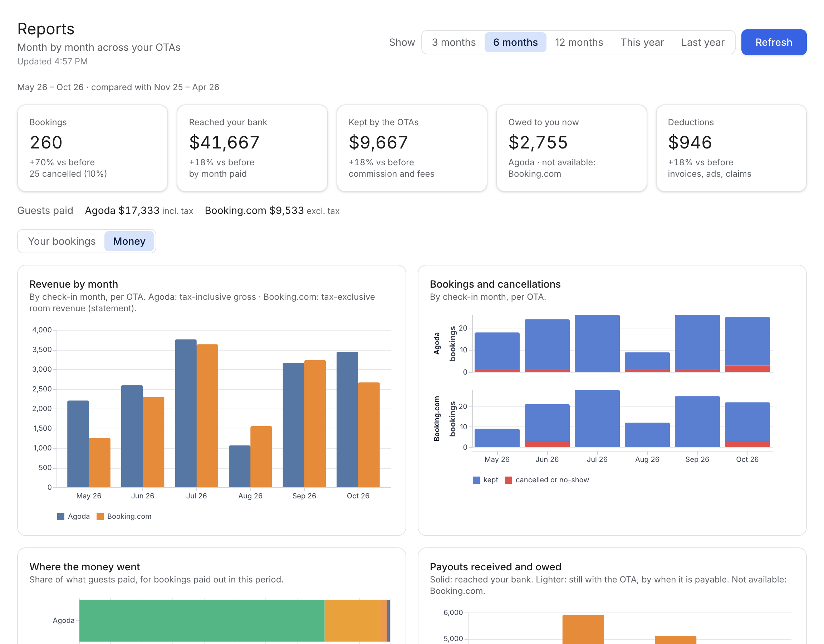824x644 pixels.
Task: Click 'Payouts received and owed' title
Action: click(x=495, y=567)
